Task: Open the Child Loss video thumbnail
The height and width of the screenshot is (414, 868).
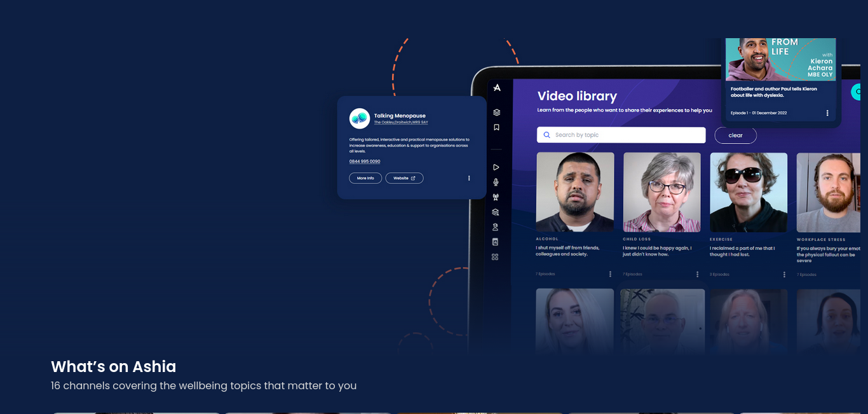Action: click(x=662, y=192)
